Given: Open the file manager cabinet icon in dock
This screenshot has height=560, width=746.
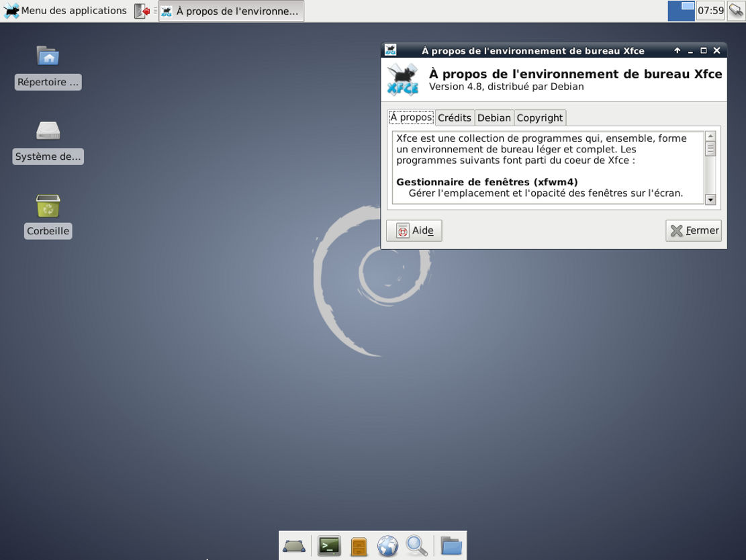Looking at the screenshot, I should [359, 546].
